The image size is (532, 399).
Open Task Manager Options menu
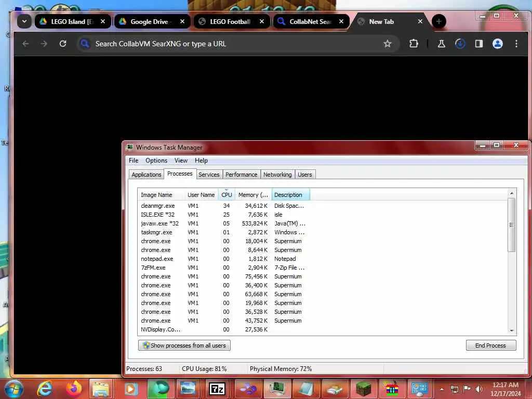tap(156, 161)
